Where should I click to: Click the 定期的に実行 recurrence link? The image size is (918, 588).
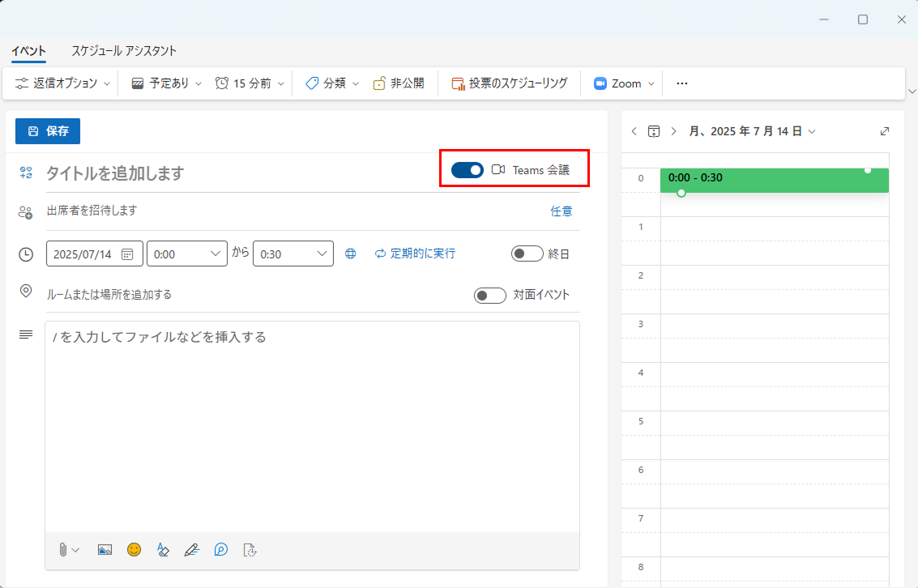(x=415, y=254)
